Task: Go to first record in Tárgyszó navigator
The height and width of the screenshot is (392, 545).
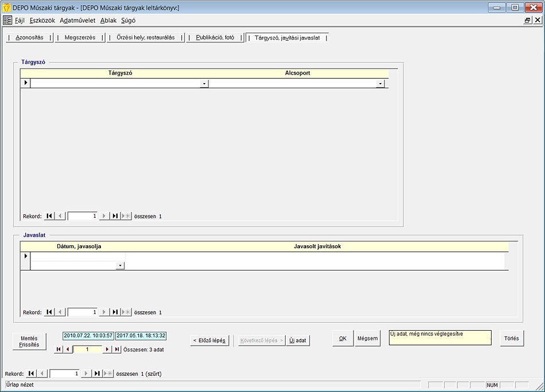Action: (49, 216)
